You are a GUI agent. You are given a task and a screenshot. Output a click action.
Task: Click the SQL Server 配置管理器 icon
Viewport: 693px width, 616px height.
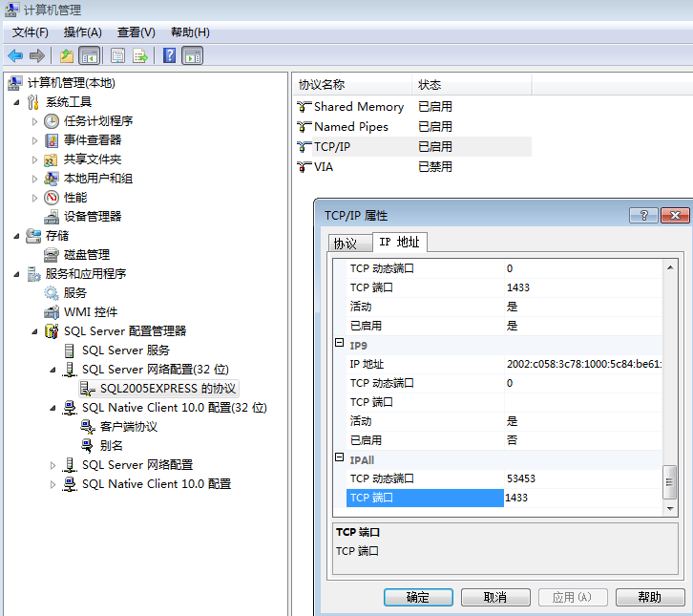(x=52, y=331)
